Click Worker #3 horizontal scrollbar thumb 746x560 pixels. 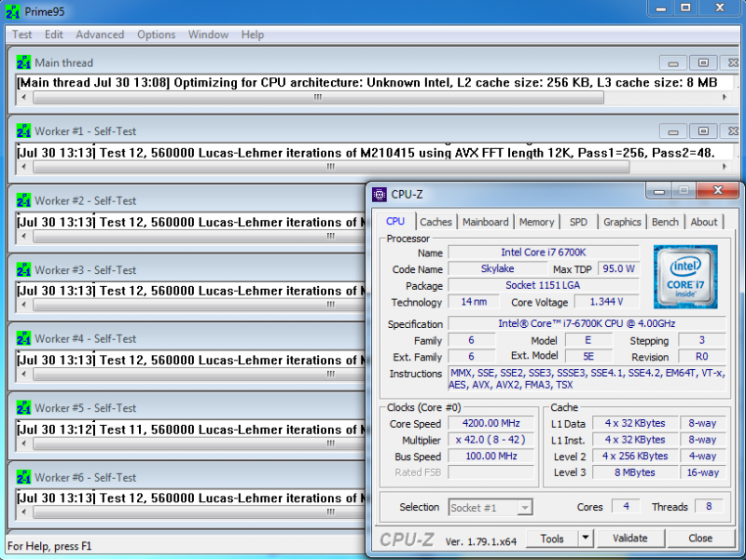click(199, 305)
